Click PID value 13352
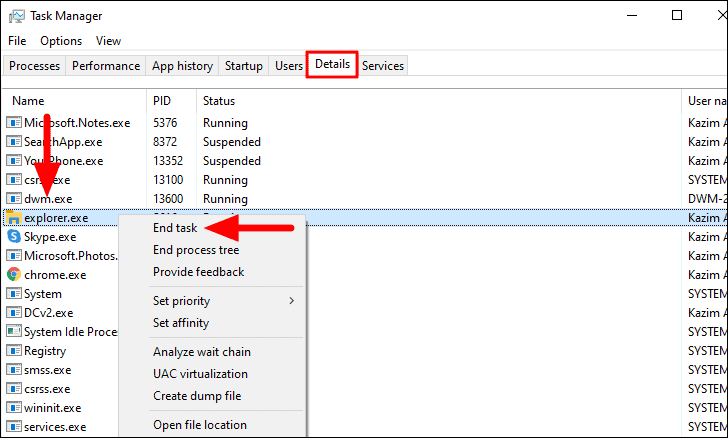Screen dimensions: 728x438 (x=168, y=161)
